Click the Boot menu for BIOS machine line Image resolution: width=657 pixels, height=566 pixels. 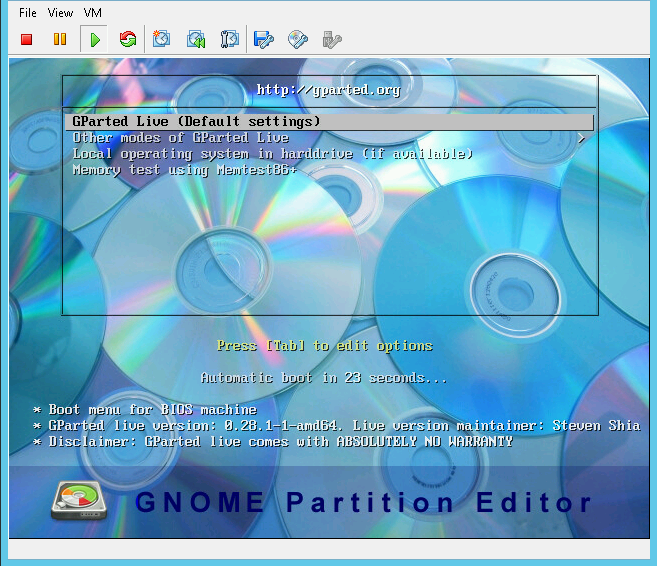tap(145, 409)
